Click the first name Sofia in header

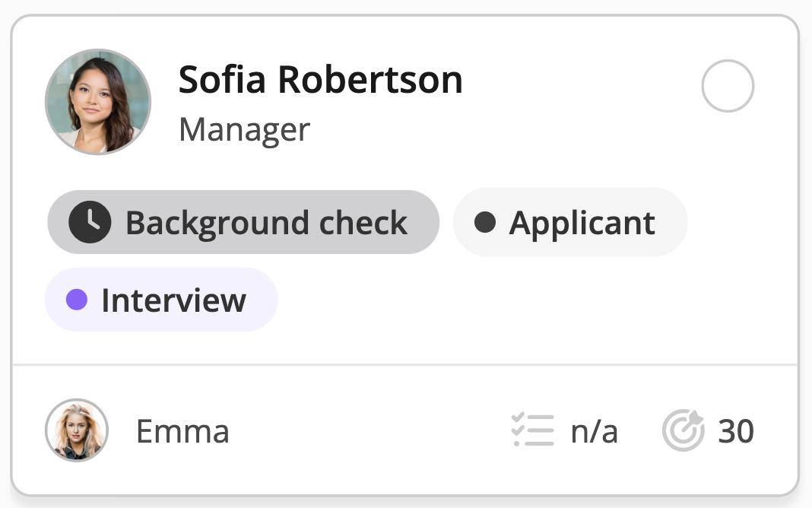(223, 80)
